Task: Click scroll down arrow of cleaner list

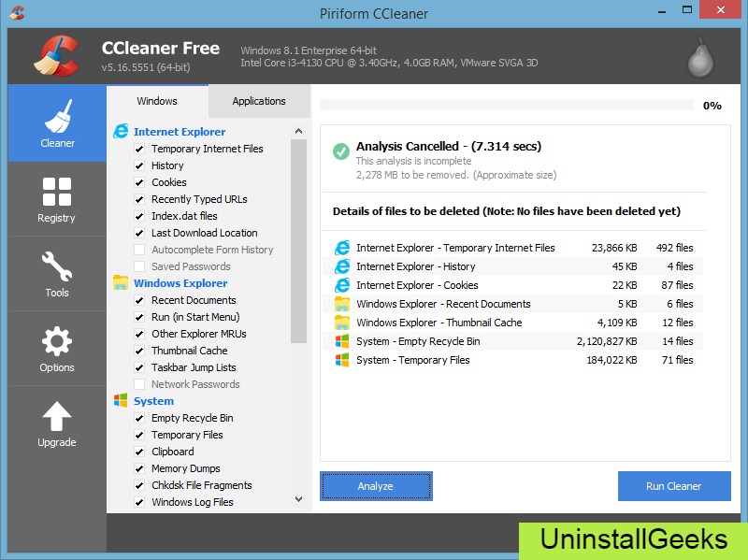Action: tap(298, 499)
